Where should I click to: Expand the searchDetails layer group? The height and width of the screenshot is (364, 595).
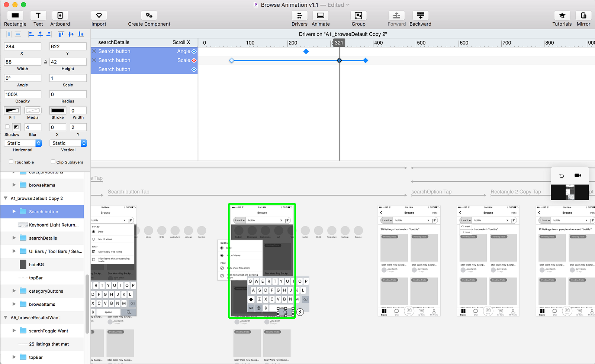tap(14, 238)
